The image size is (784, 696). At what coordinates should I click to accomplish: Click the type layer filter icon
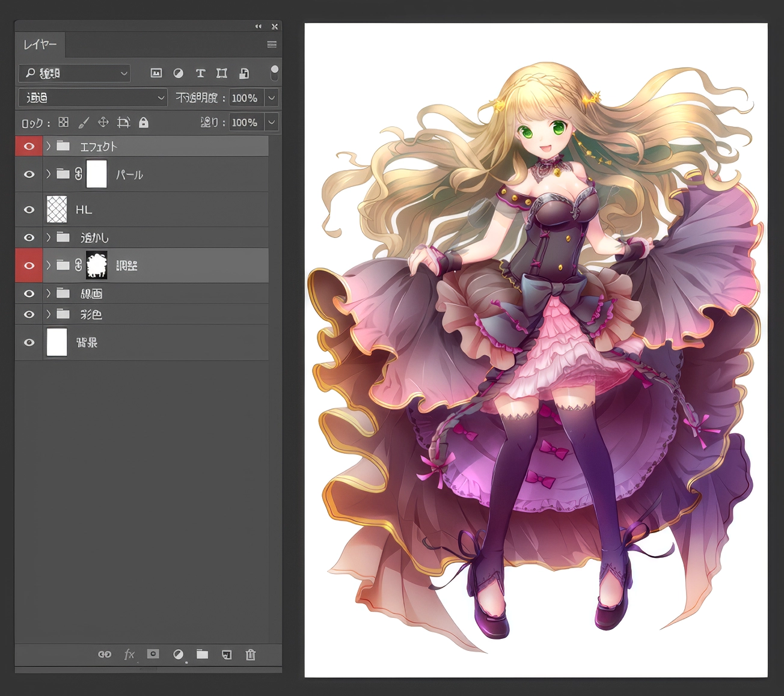tap(200, 73)
